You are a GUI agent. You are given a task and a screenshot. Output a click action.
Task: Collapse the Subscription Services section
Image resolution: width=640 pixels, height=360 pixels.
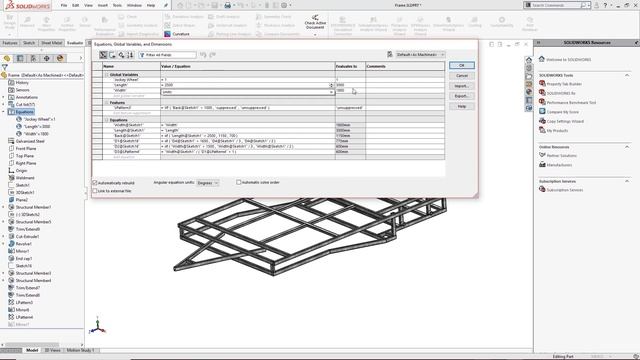627,181
